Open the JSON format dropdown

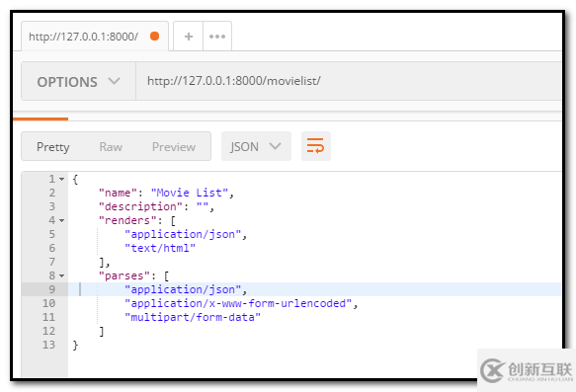tap(256, 146)
